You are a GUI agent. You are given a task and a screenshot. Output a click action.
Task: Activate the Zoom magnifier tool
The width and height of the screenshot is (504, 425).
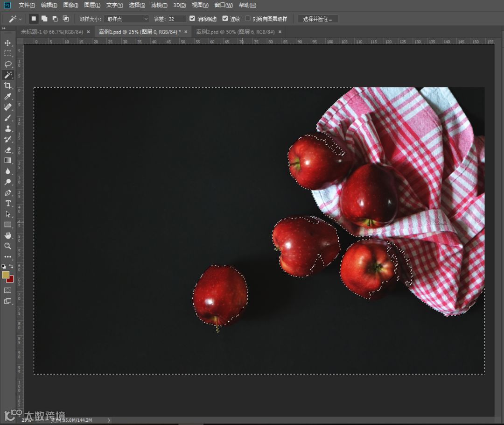(8, 246)
